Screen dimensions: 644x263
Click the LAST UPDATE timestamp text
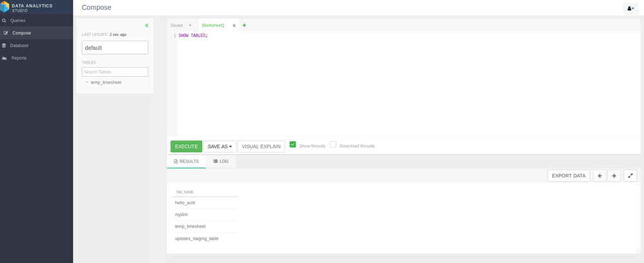pos(105,35)
